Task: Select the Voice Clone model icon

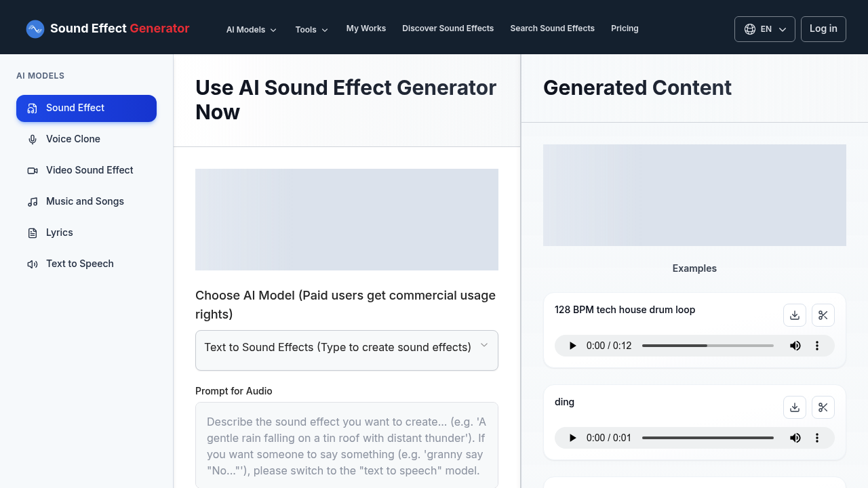Action: point(33,139)
